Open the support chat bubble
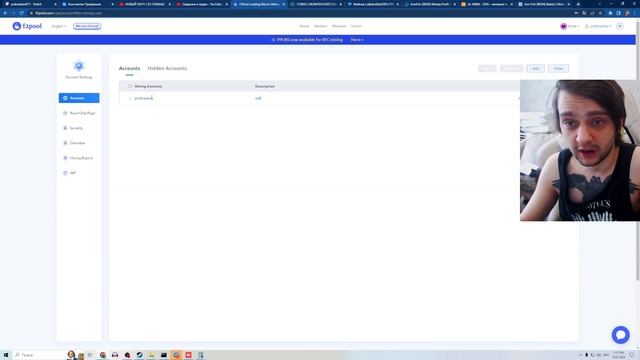The image size is (640, 360). 620,335
